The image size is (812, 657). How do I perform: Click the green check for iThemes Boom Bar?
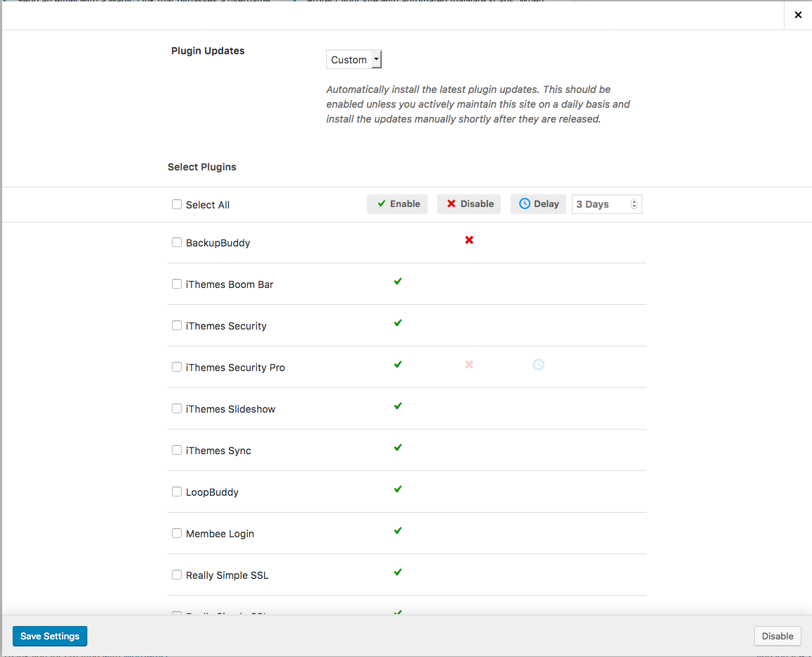click(x=398, y=281)
